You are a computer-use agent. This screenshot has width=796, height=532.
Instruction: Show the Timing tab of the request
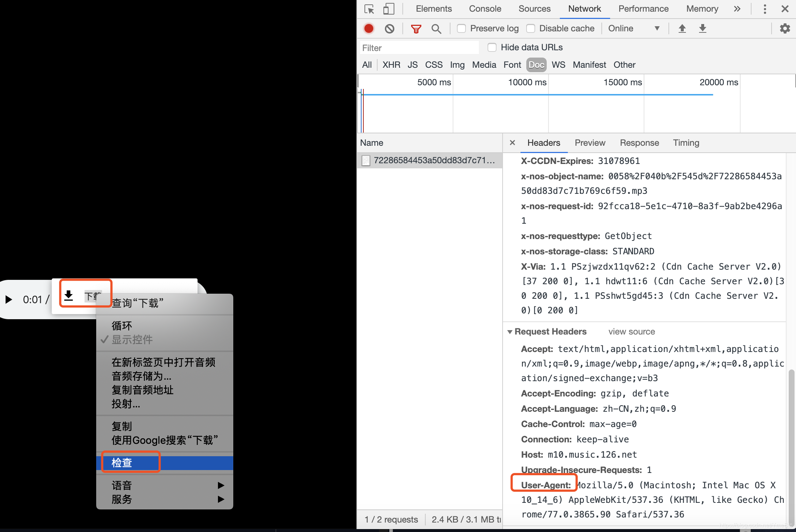(x=686, y=142)
